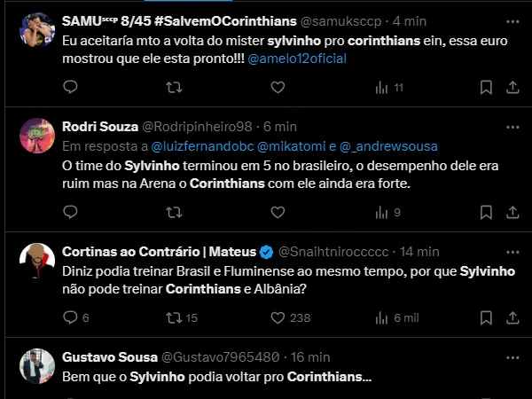
Task: Share Rodri Souza's tweet
Action: pos(512,212)
